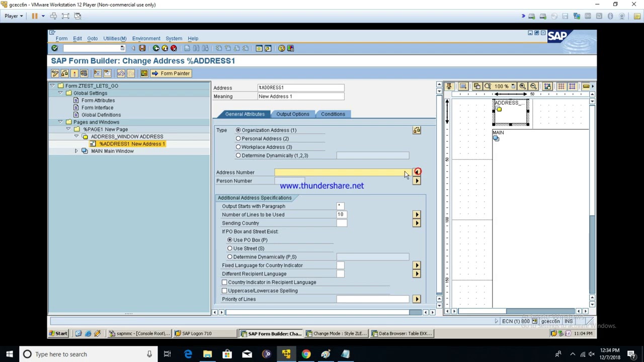Viewport: 644px width, 362px height.
Task: Click the green Enter checkmark icon
Action: tap(54, 48)
